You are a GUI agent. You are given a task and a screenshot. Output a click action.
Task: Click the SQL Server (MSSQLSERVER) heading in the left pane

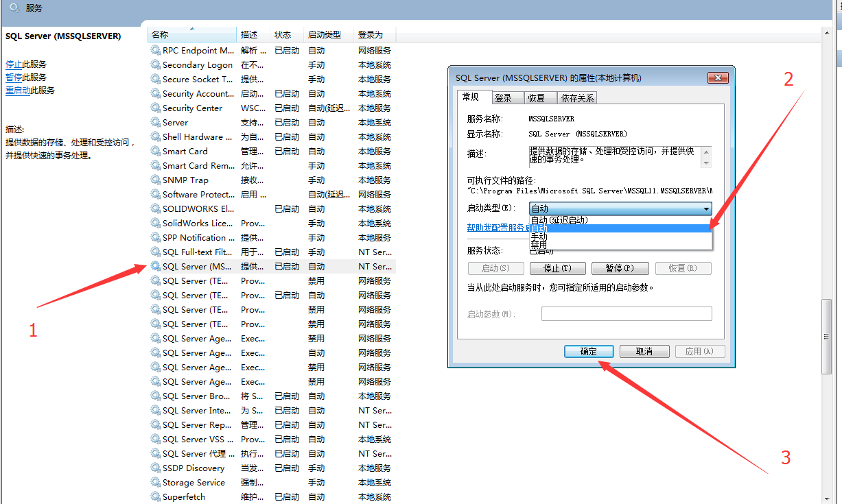(63, 36)
